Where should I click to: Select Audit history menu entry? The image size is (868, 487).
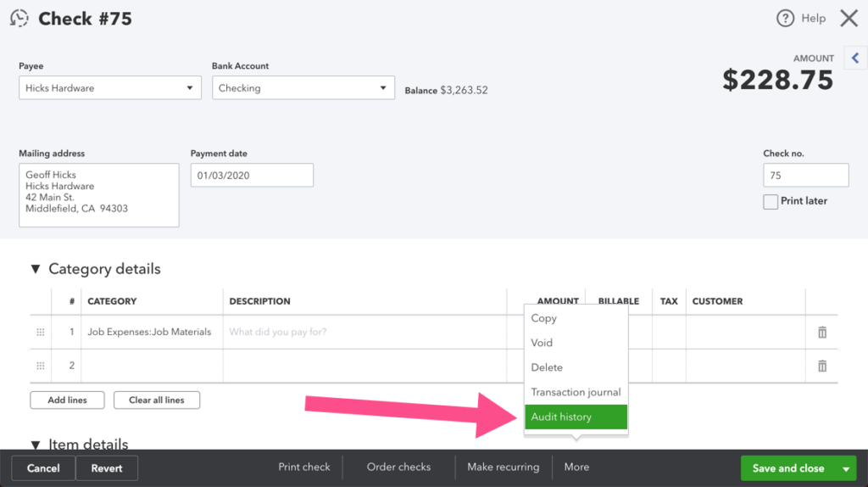(x=576, y=417)
